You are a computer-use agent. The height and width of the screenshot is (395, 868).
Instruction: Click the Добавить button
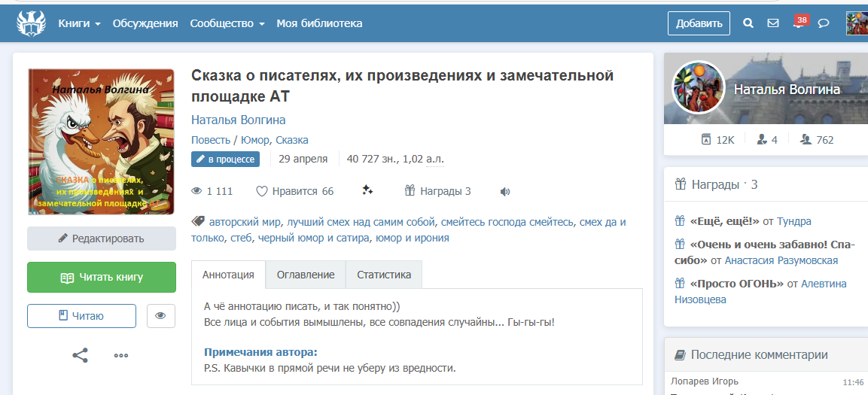coord(699,23)
